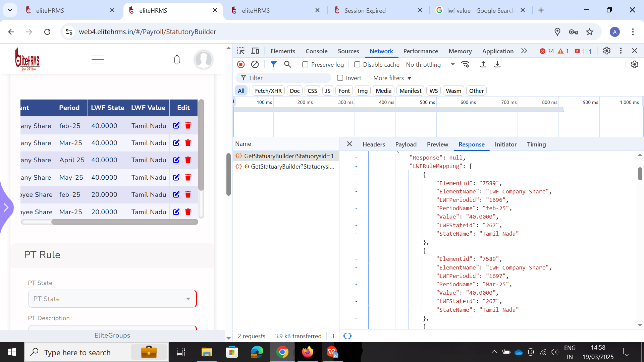Toggle the device toolbar icon in DevTools
This screenshot has width=644, height=362.
[x=255, y=51]
